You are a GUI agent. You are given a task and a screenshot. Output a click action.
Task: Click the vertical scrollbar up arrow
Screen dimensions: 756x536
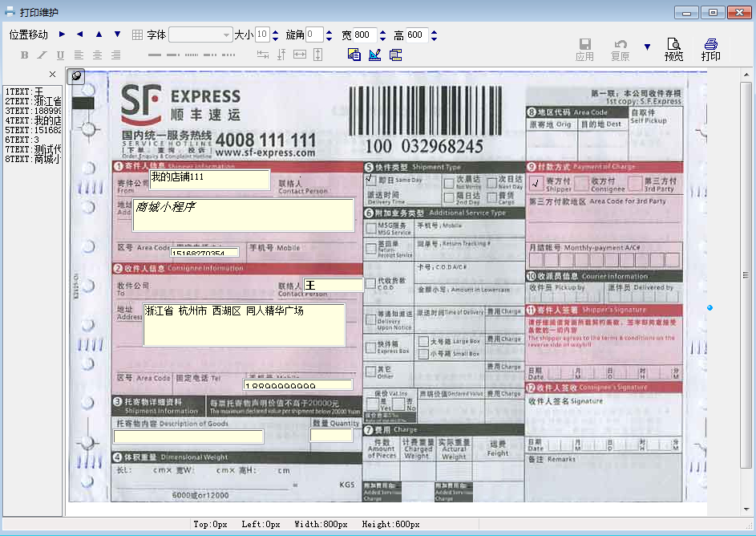746,75
